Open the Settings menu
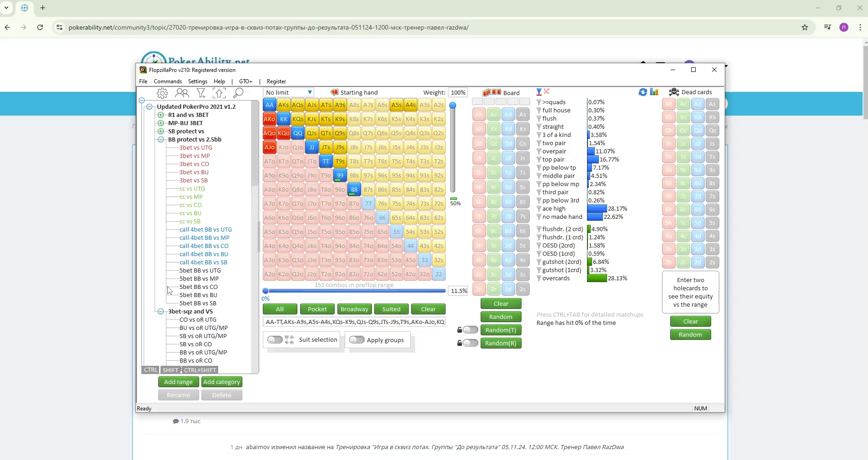Image resolution: width=868 pixels, height=460 pixels. (x=198, y=81)
